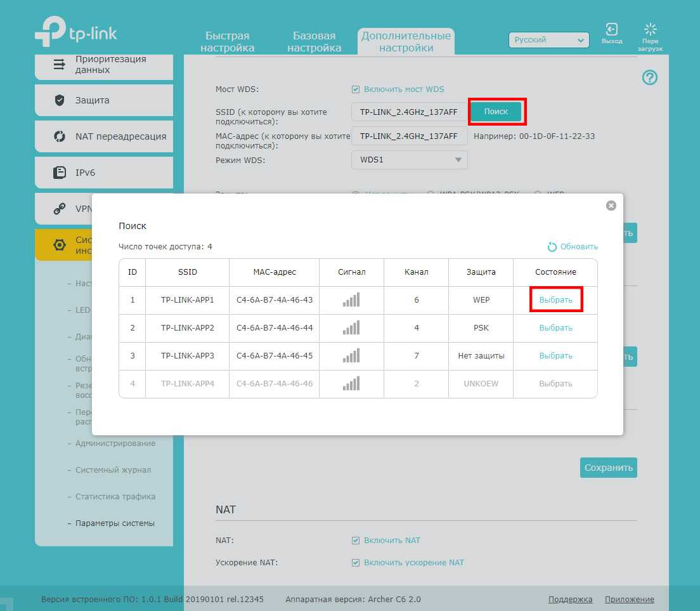Image resolution: width=700 pixels, height=611 pixels.
Task: Click the SSID input field
Action: [x=409, y=112]
